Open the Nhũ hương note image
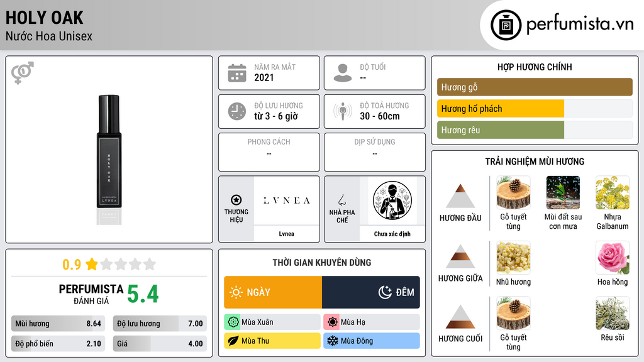This screenshot has height=362, width=644. [513, 257]
